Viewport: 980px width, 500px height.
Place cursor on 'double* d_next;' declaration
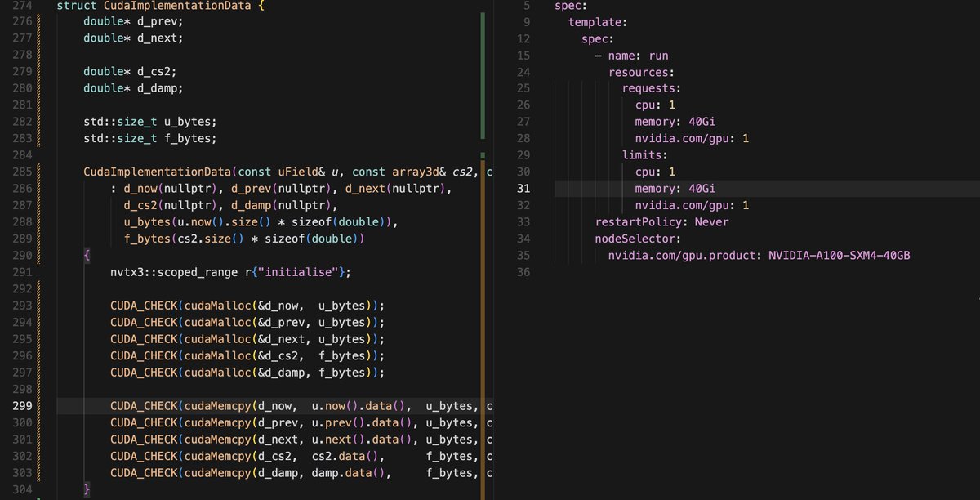(133, 38)
